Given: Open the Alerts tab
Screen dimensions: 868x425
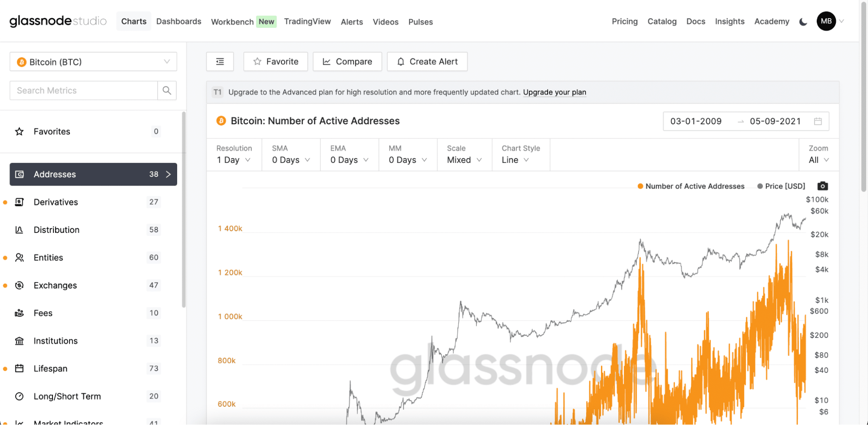Looking at the screenshot, I should point(352,22).
